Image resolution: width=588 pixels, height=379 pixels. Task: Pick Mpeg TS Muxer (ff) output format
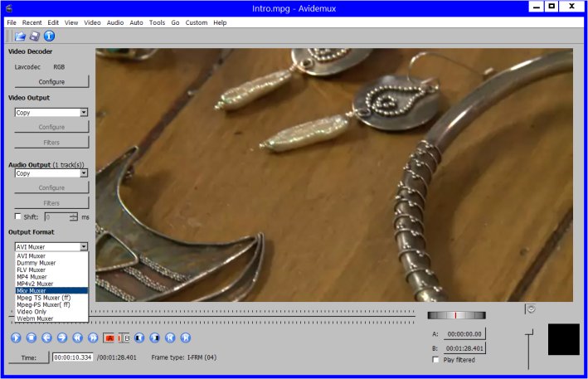click(51, 297)
